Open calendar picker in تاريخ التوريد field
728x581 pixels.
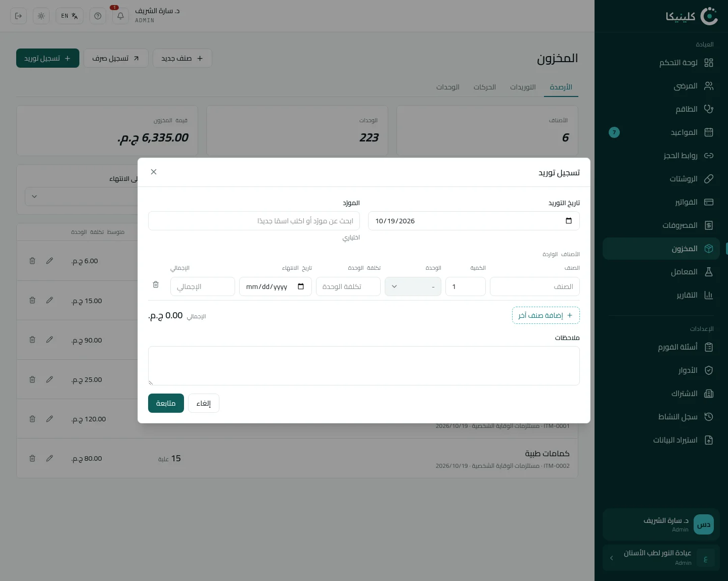pos(569,221)
